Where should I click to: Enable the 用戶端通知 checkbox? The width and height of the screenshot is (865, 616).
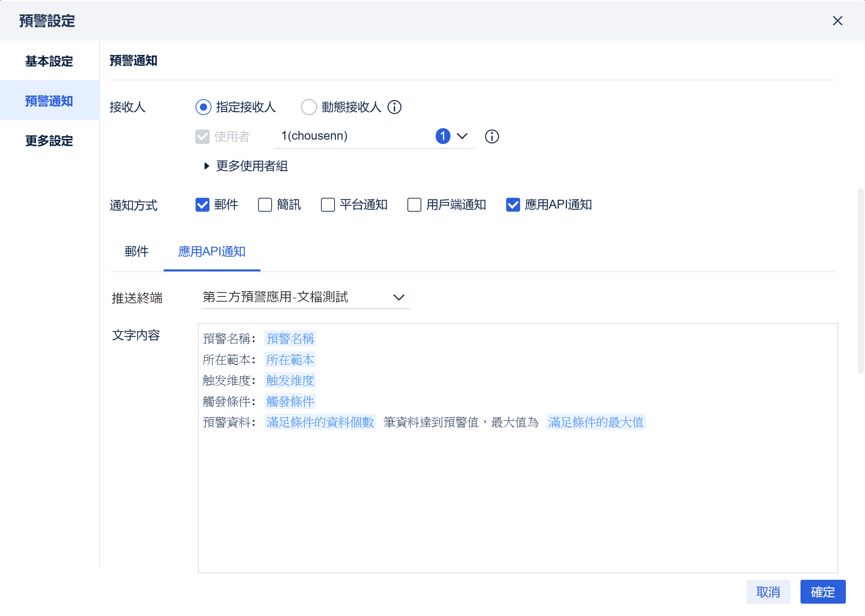click(414, 205)
